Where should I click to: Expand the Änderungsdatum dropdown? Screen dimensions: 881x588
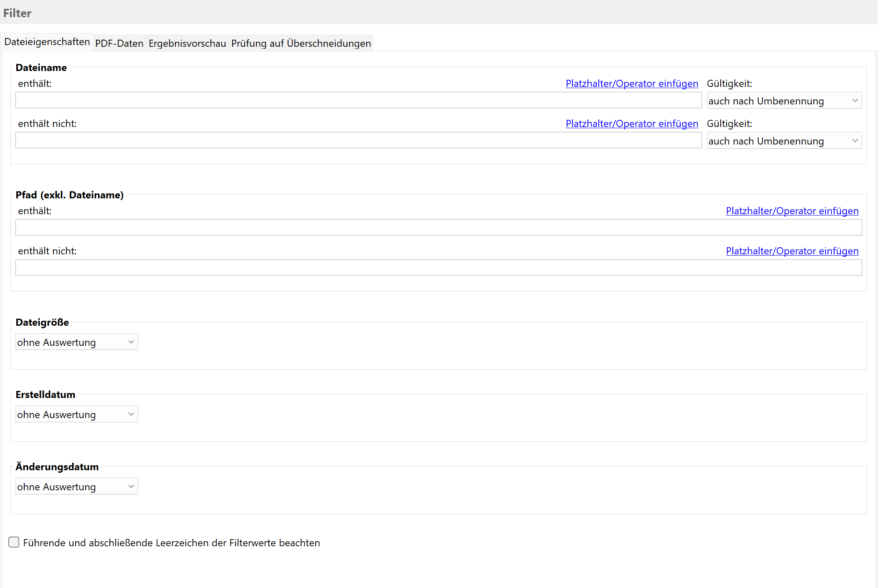pos(76,487)
